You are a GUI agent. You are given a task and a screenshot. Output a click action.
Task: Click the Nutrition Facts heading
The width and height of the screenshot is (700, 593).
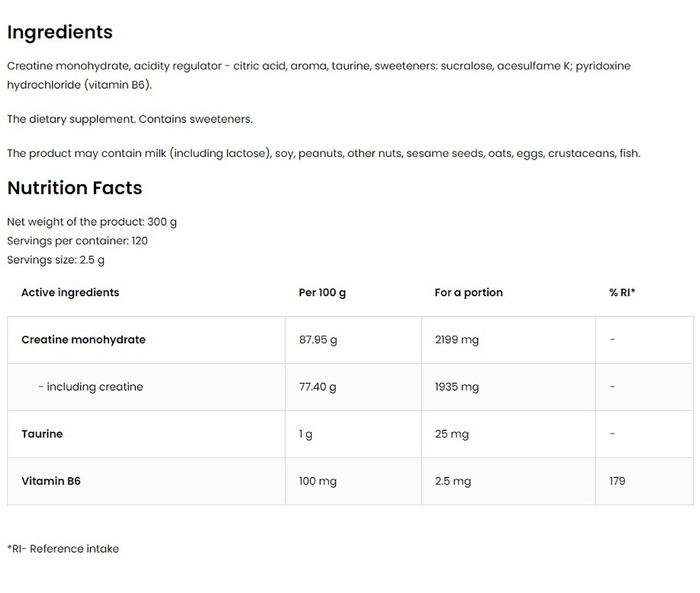[75, 188]
